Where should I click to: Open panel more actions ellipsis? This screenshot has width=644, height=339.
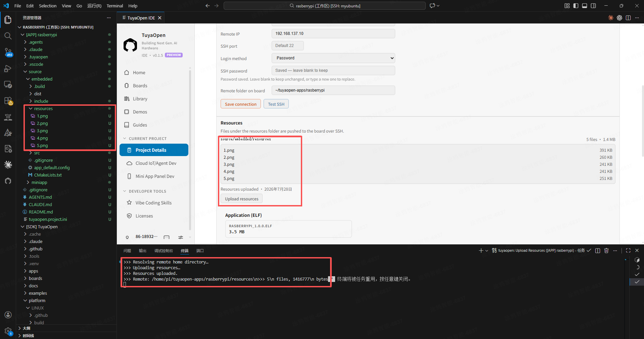[615, 250]
